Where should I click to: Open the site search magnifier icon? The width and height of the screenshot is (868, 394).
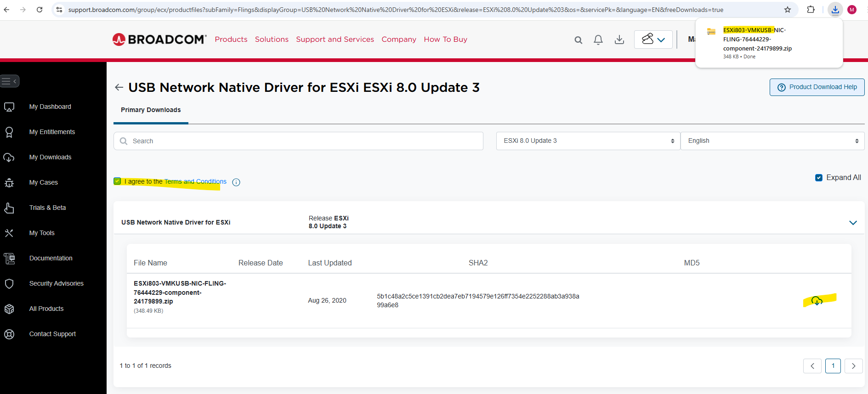click(579, 40)
